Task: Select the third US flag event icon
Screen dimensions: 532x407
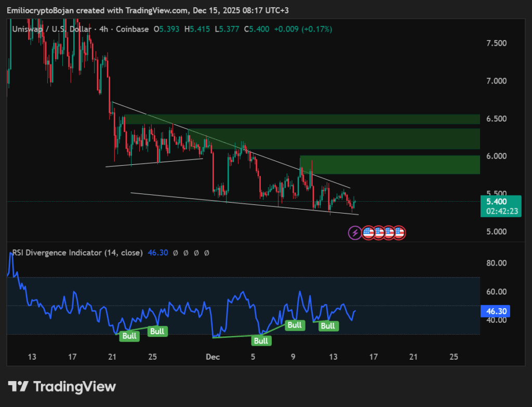Action: click(x=389, y=232)
